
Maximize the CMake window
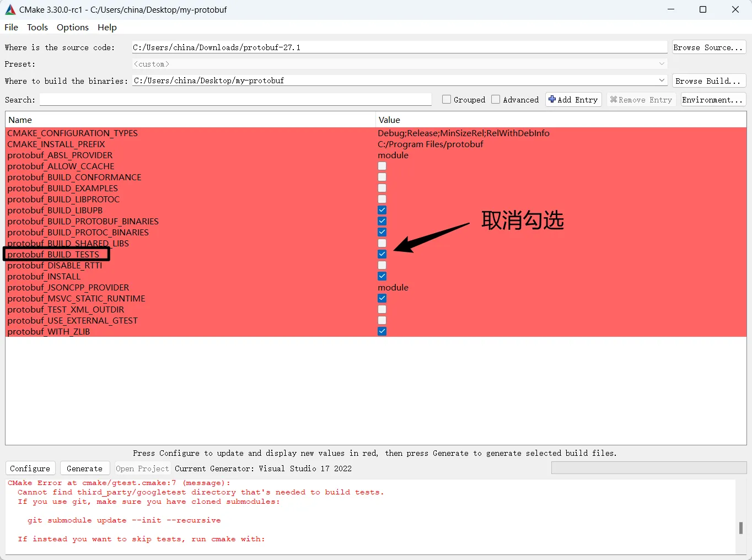tap(703, 9)
